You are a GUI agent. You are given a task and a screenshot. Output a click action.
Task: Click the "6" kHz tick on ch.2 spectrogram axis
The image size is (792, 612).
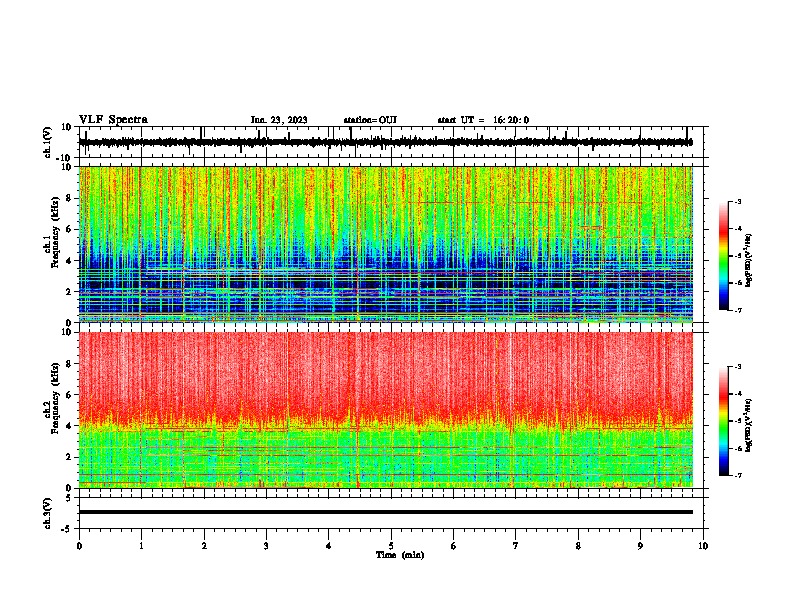[69, 395]
